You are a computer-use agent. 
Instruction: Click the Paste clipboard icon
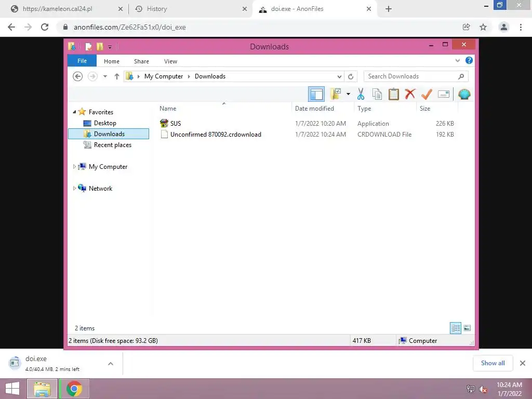click(x=394, y=94)
